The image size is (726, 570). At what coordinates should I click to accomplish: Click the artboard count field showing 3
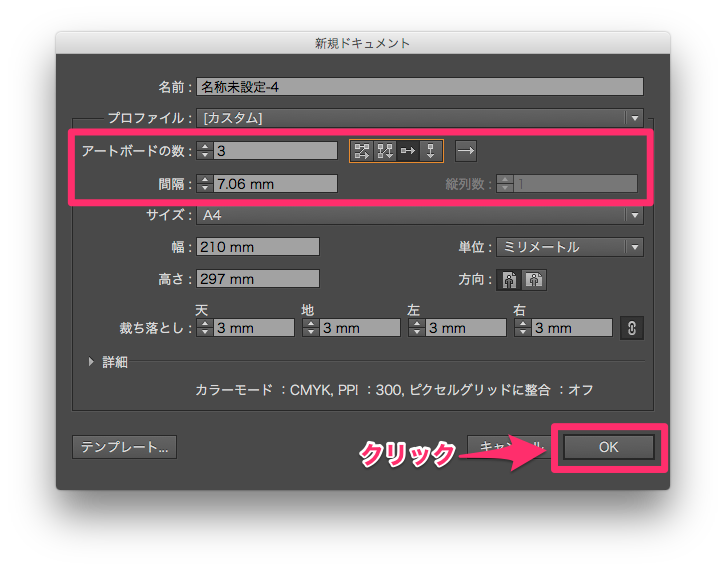[x=275, y=151]
